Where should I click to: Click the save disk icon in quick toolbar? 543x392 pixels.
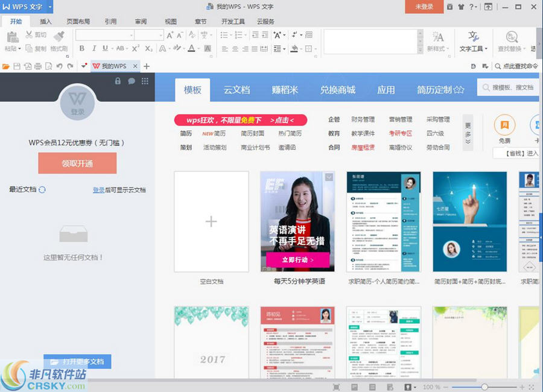tap(17, 66)
